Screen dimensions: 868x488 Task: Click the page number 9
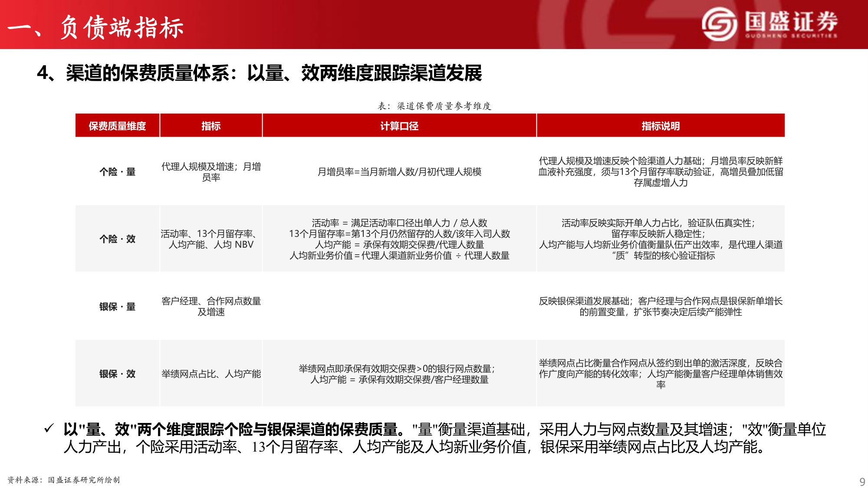pos(862,481)
